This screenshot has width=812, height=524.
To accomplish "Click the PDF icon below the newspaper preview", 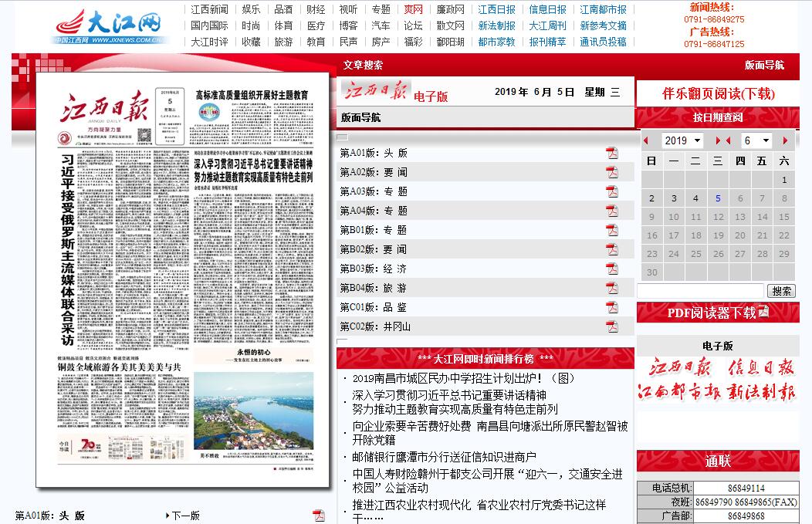I will [319, 515].
